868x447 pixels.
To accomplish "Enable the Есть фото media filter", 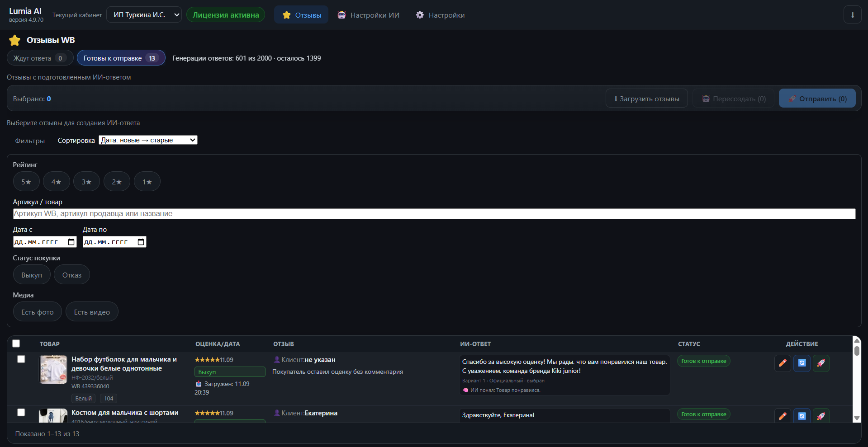I will (38, 312).
